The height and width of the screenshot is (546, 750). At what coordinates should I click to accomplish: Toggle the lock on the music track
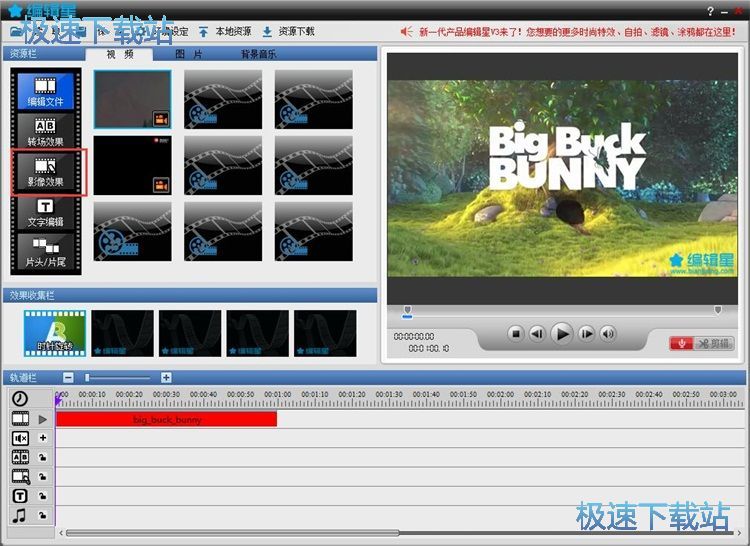click(43, 515)
